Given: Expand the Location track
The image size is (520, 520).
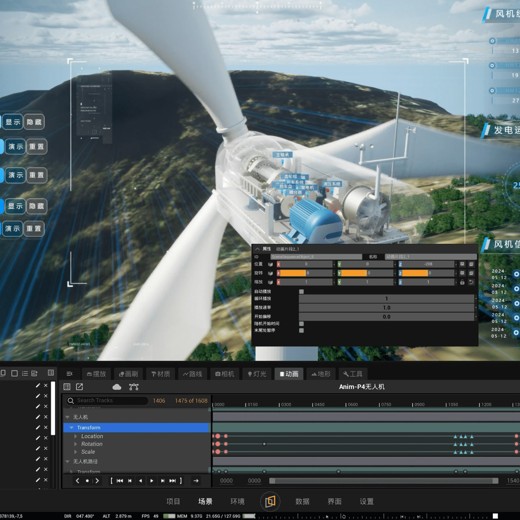Looking at the screenshot, I should tap(75, 436).
